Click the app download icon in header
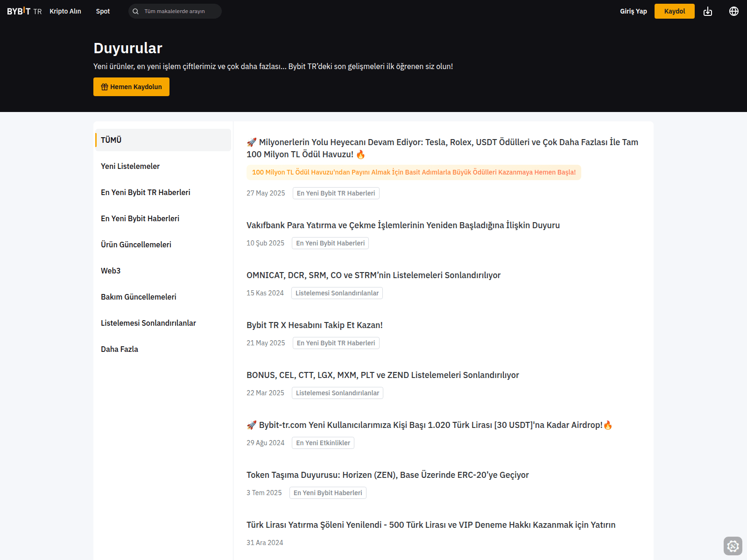The width and height of the screenshot is (747, 560). 708,11
